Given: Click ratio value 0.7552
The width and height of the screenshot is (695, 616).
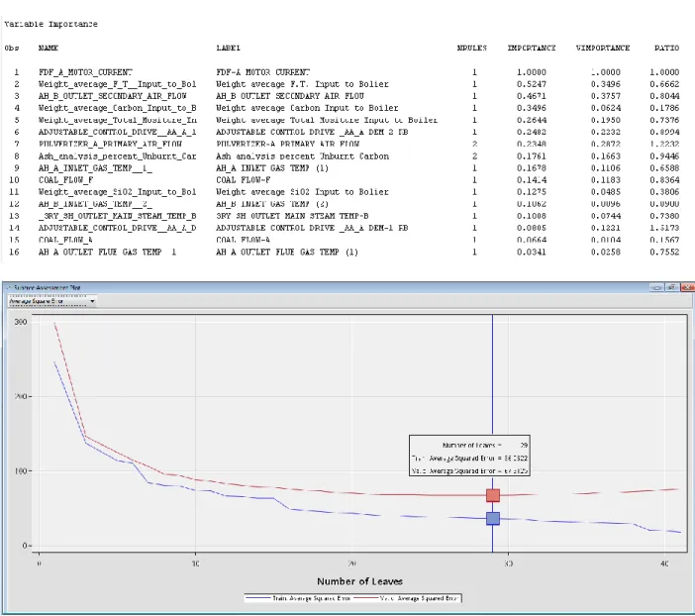Looking at the screenshot, I should [664, 252].
